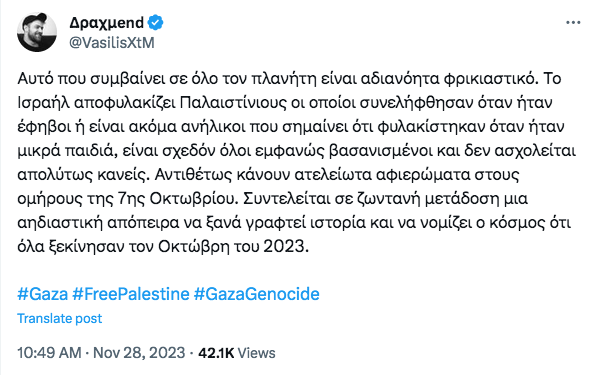Screen dimensions: 598x375
Task: Open the #Gaza hashtag
Action: [43, 294]
